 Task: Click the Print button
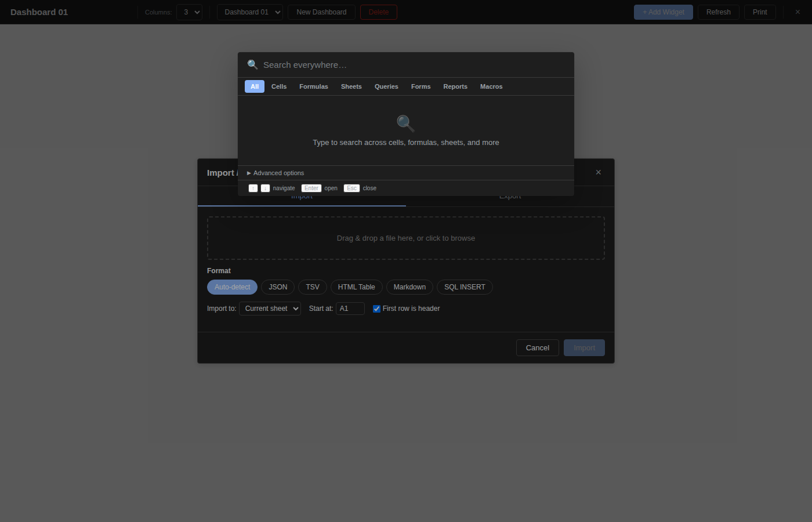coord(760,12)
